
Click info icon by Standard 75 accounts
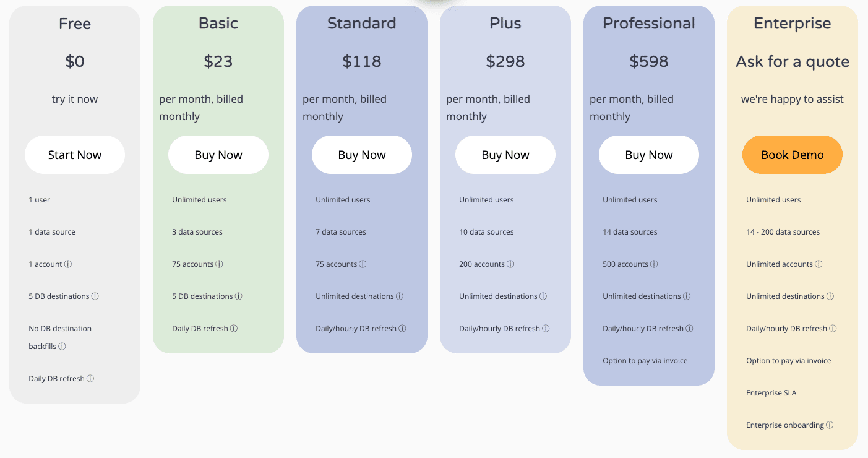363,264
